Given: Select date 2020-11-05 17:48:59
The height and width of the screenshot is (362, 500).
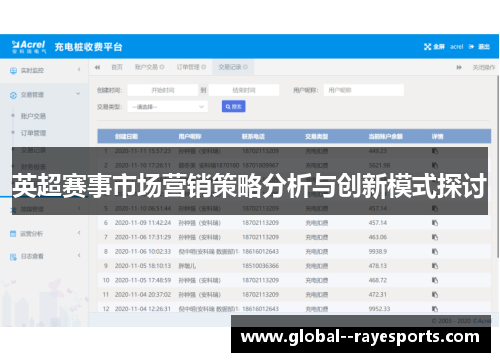Looking at the screenshot, I should tap(143, 280).
